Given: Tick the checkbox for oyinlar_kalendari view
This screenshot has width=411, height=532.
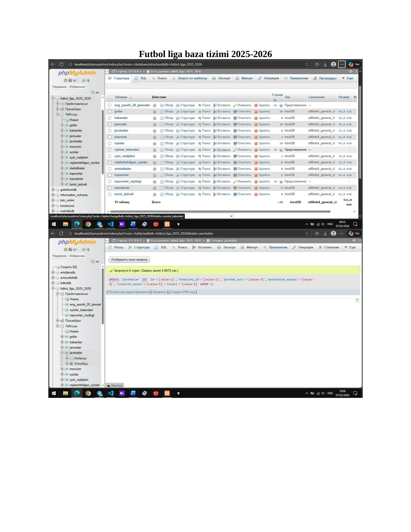Looking at the screenshot, I should coord(110,150).
